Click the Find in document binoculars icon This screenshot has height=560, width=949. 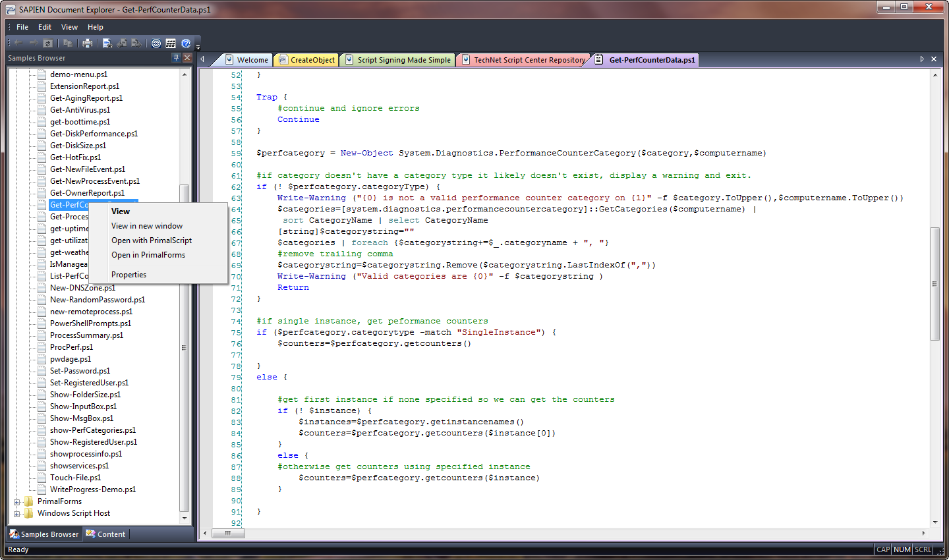click(x=107, y=43)
